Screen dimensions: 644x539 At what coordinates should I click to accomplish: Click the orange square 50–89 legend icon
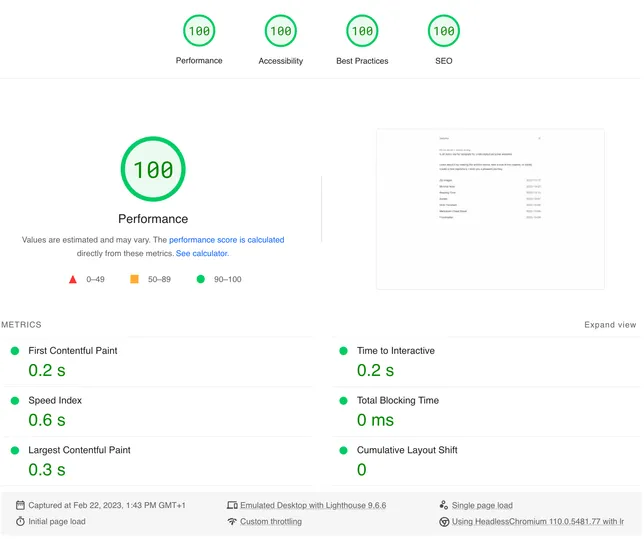134,280
